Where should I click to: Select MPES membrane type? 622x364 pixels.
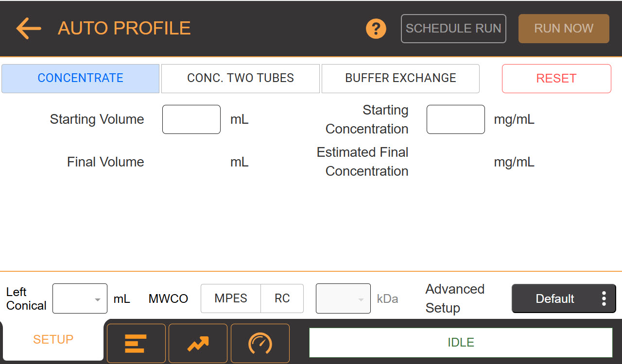231,298
